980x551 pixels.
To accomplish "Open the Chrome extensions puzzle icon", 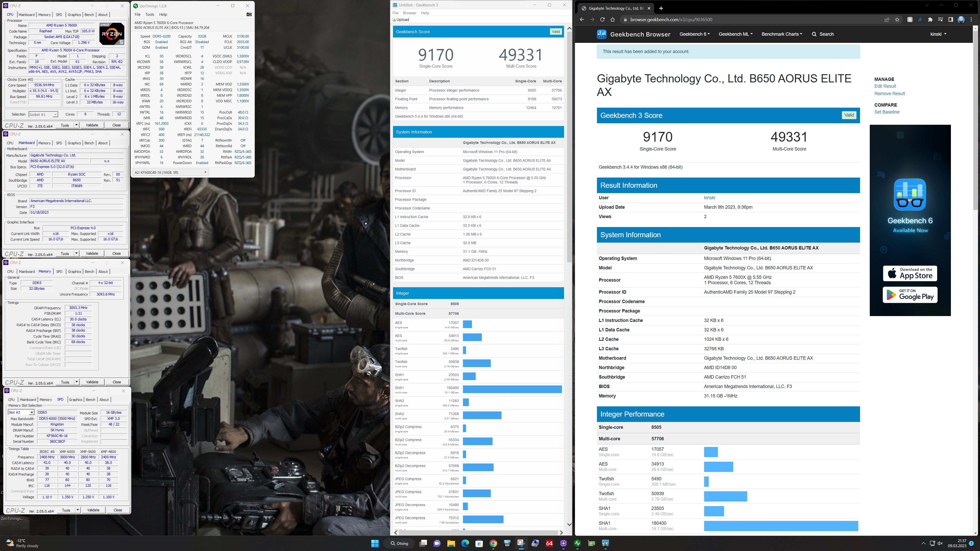I will [x=930, y=19].
